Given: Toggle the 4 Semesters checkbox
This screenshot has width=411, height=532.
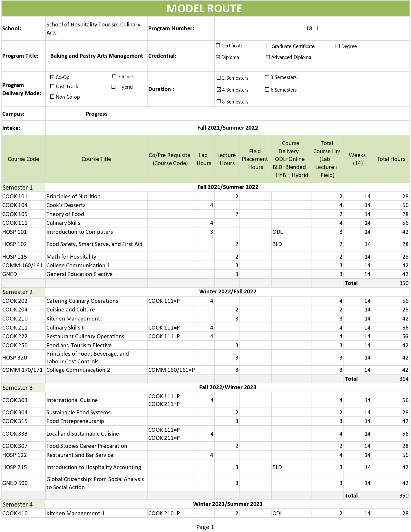Looking at the screenshot, I should (x=219, y=90).
